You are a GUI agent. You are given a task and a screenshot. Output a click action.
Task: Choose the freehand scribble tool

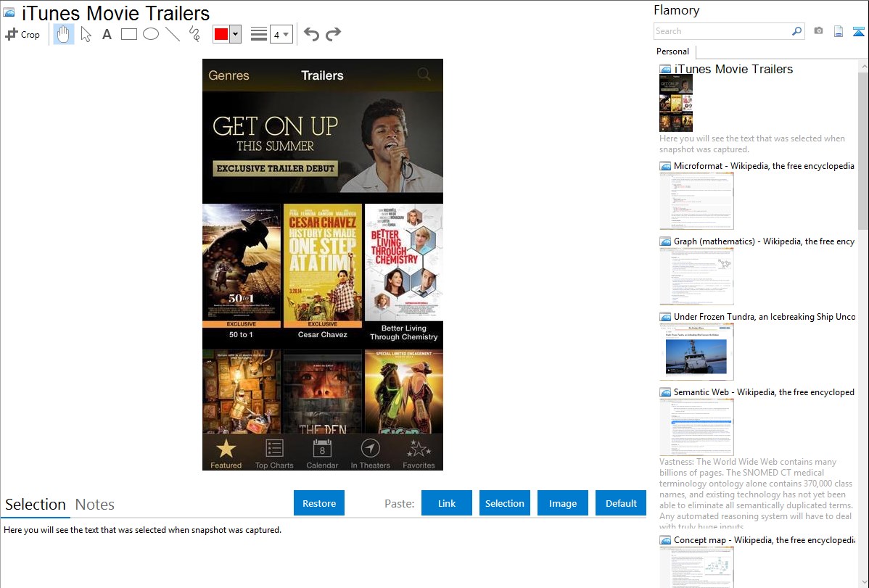(x=194, y=34)
